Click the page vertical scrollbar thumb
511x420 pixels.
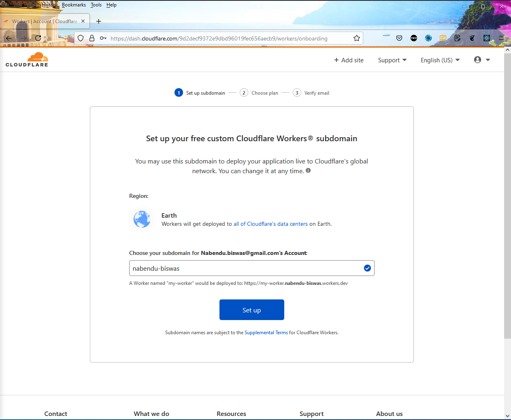click(x=507, y=196)
